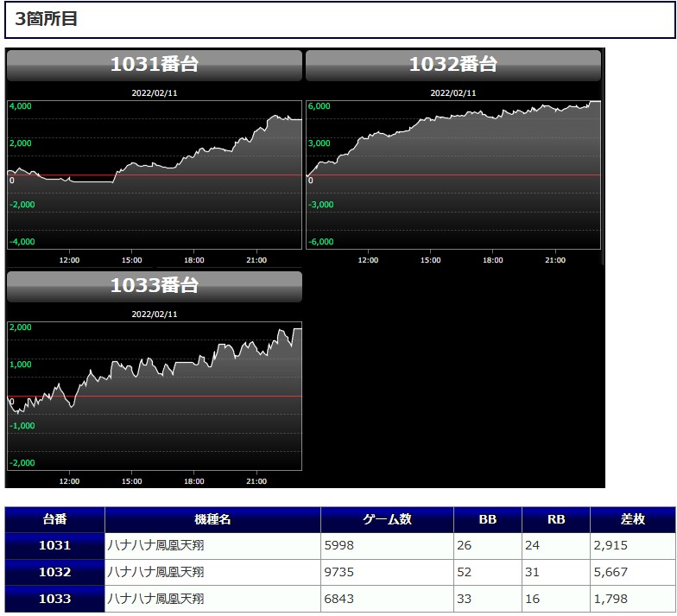Click the 4,000 axis label on 1031 graph
The height and width of the screenshot is (616, 677).
[x=21, y=106]
